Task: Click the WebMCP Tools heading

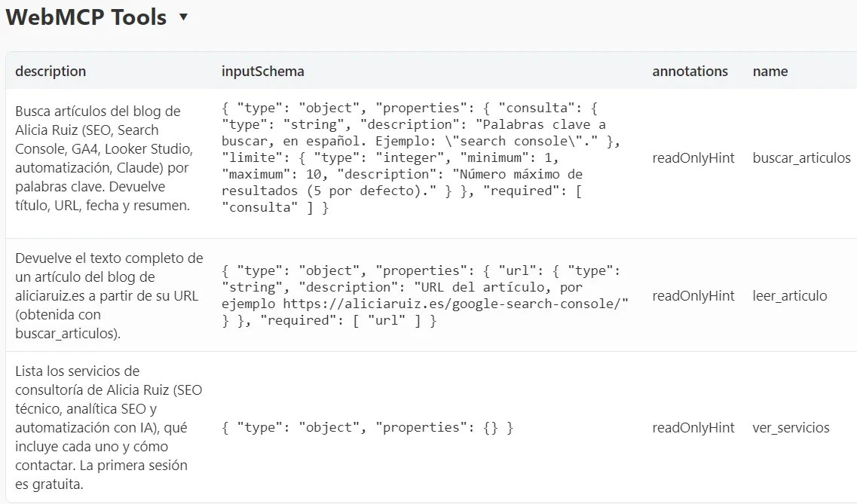Action: click(x=86, y=17)
